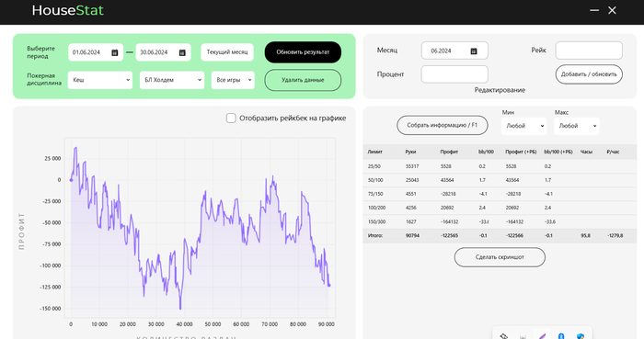Enable 'Отобразить рейкбек на графике' checkbox
Viewport: 644px width, 339px height.
(x=231, y=119)
